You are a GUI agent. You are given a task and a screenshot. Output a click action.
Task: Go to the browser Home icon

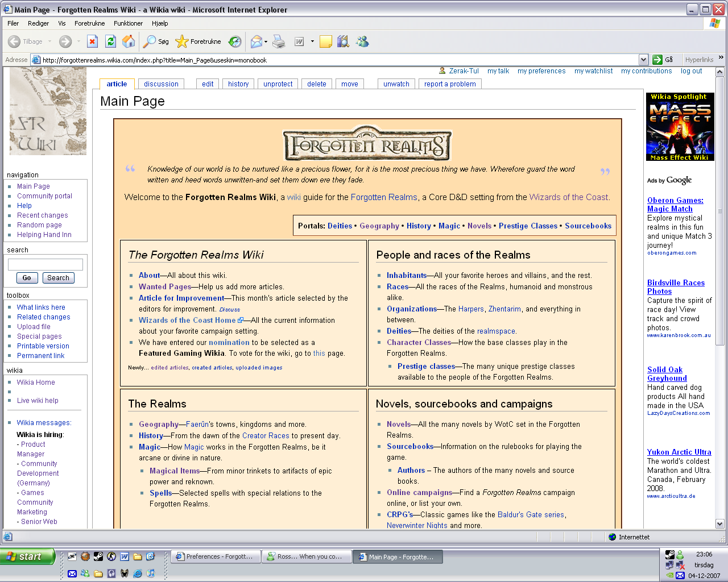pyautogui.click(x=129, y=41)
